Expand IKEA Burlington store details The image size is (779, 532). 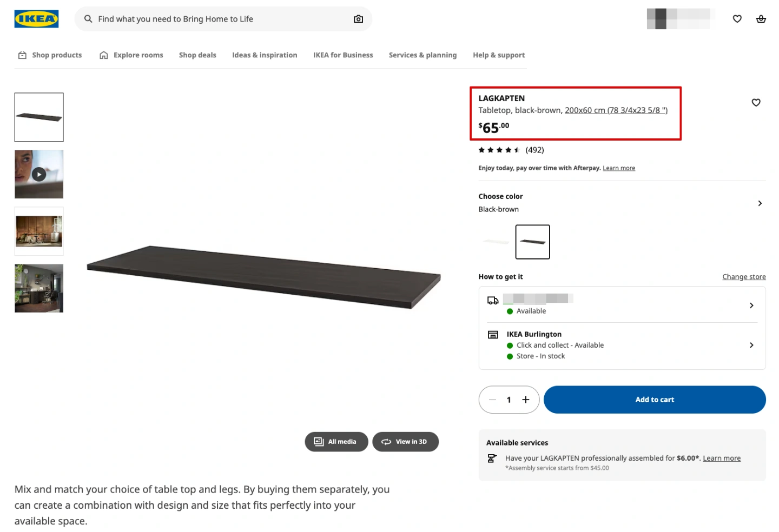point(751,345)
